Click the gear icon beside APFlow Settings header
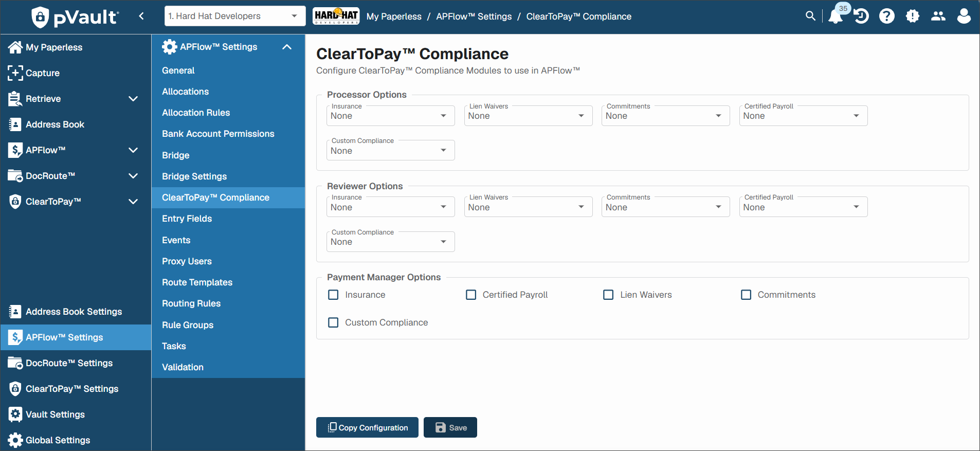This screenshot has width=980, height=451. (169, 47)
